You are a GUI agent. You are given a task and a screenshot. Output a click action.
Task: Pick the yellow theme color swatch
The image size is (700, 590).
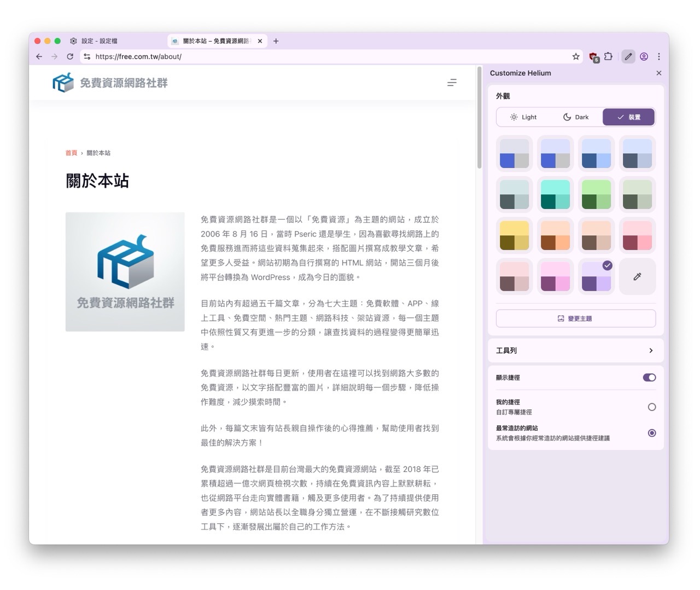514,236
